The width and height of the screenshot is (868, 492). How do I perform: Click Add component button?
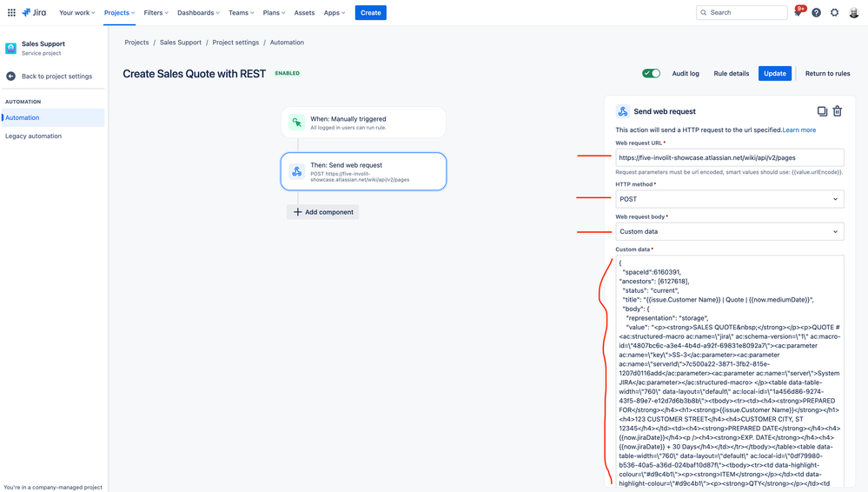coord(322,211)
